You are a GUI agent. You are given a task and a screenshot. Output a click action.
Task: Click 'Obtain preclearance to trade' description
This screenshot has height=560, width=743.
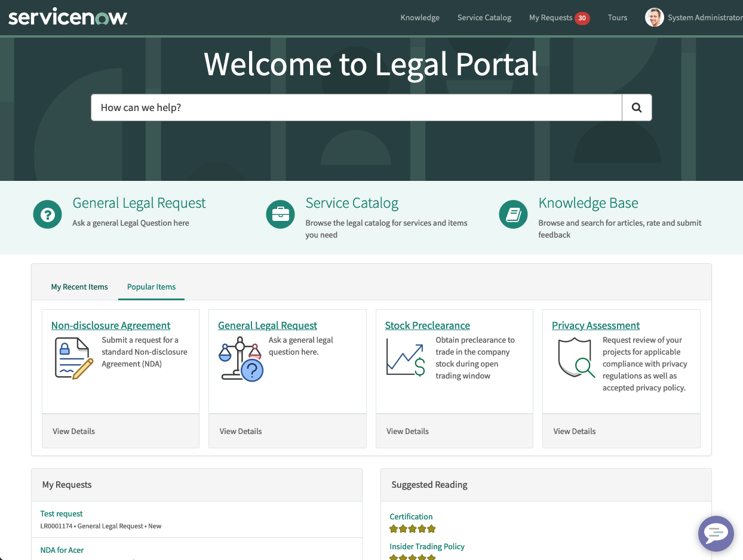click(x=475, y=358)
